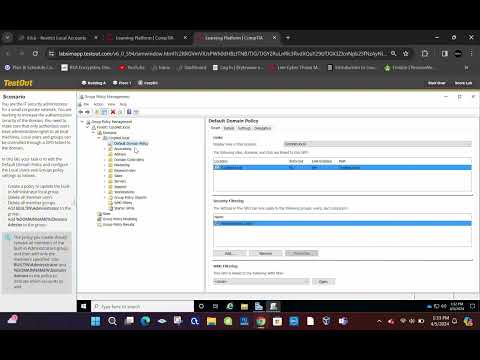Select the Scope tab

(216, 128)
